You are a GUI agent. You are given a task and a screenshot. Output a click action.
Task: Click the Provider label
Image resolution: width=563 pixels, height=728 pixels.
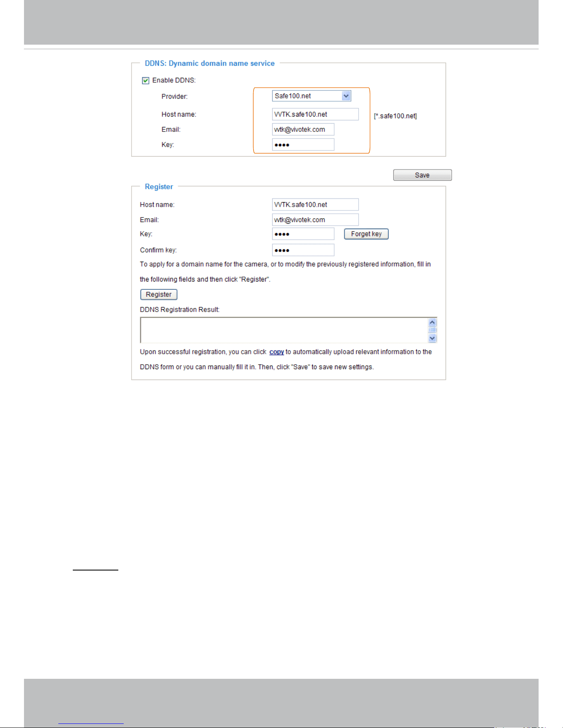[x=175, y=96]
